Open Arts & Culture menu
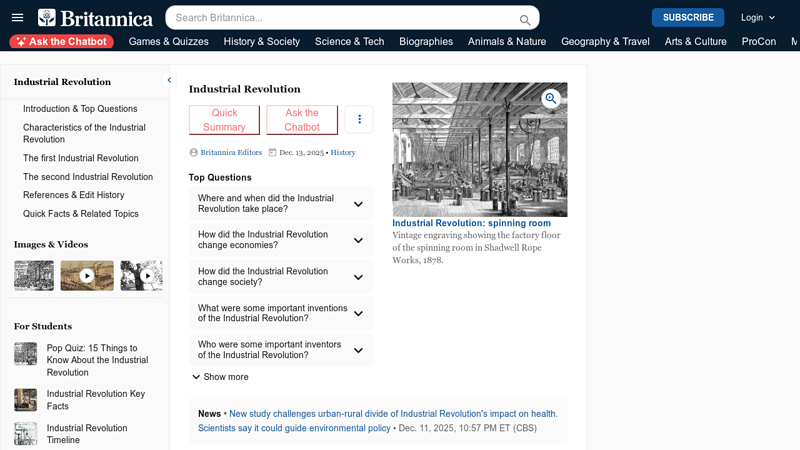This screenshot has width=800, height=450. (x=695, y=42)
